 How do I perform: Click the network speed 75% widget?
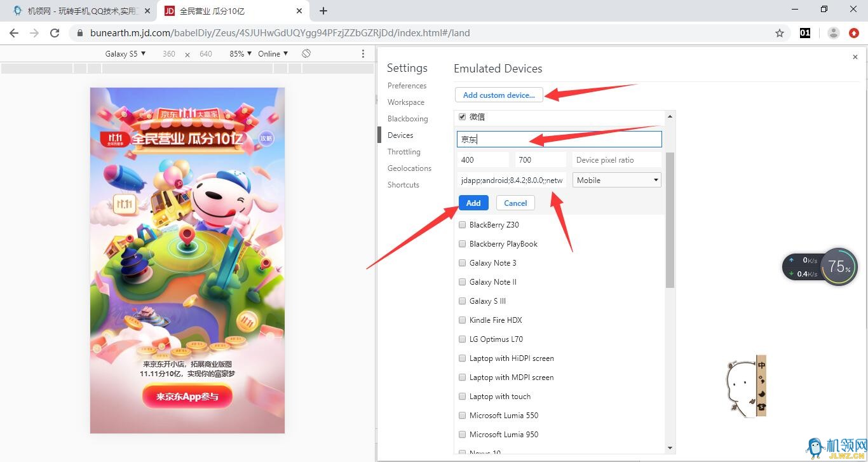click(820, 267)
